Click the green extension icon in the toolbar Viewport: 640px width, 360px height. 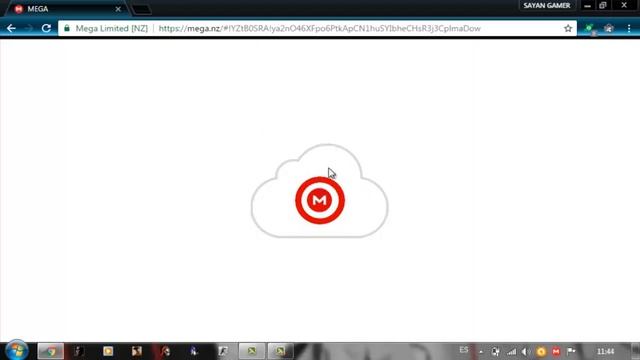click(x=589, y=28)
